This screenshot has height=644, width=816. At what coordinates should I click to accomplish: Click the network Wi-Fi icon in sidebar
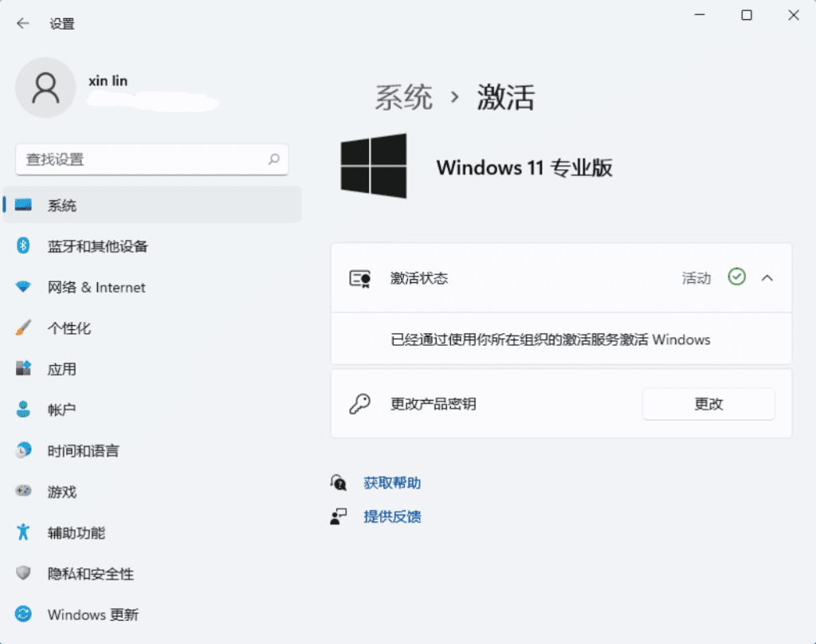coord(23,287)
